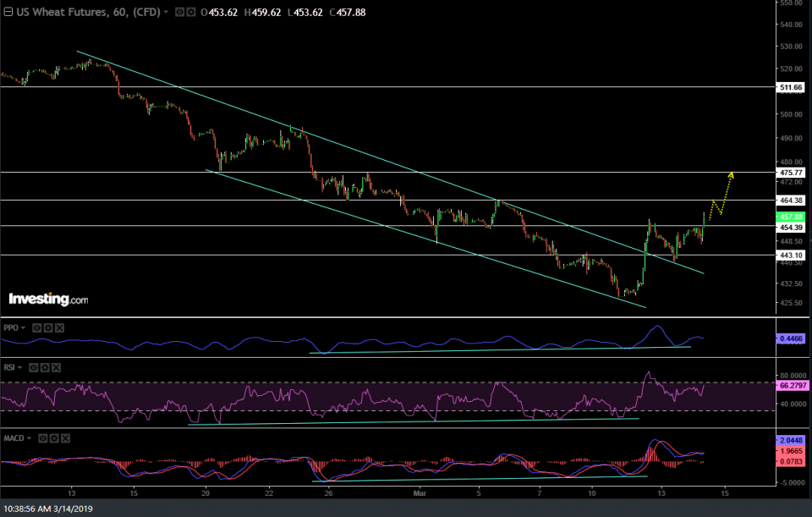The width and height of the screenshot is (812, 517).
Task: Remove the PPO indicator with X icon
Action: click(59, 327)
